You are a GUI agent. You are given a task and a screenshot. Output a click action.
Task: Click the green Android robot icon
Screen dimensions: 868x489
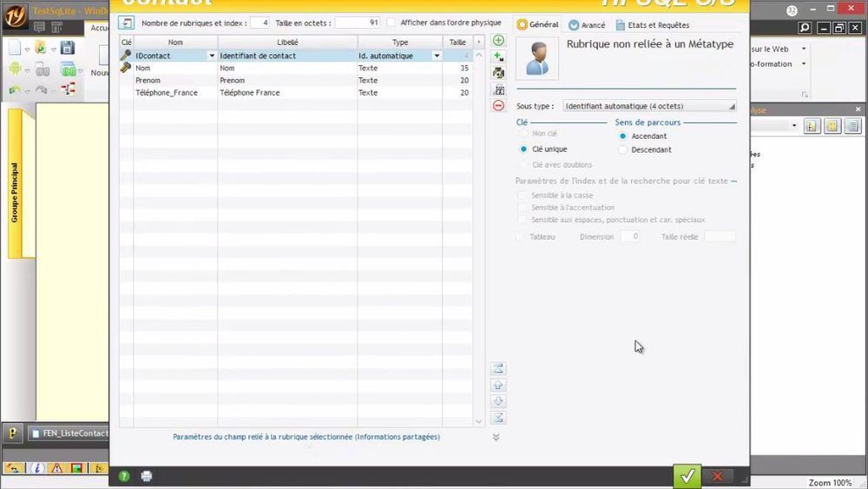[15, 69]
